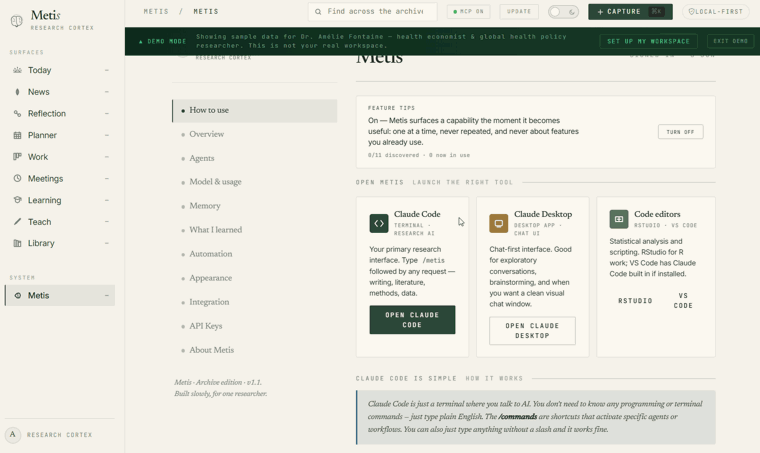Open the Model & usage section
Screen dimensions: 760x453
(254, 182)
